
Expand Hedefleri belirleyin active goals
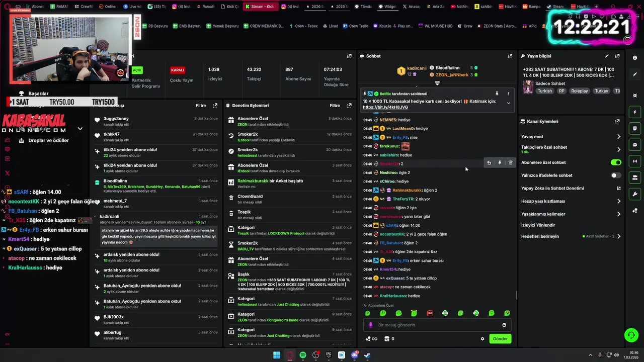(x=619, y=236)
